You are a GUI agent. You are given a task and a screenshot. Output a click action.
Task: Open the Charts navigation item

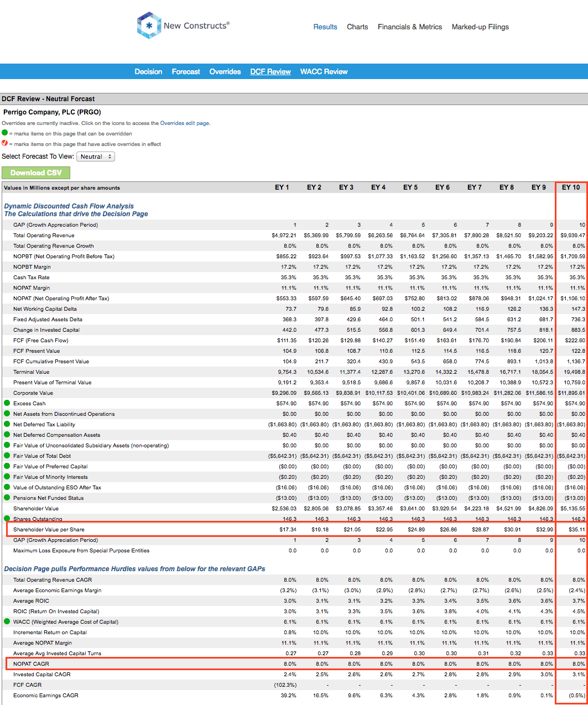pos(357,27)
